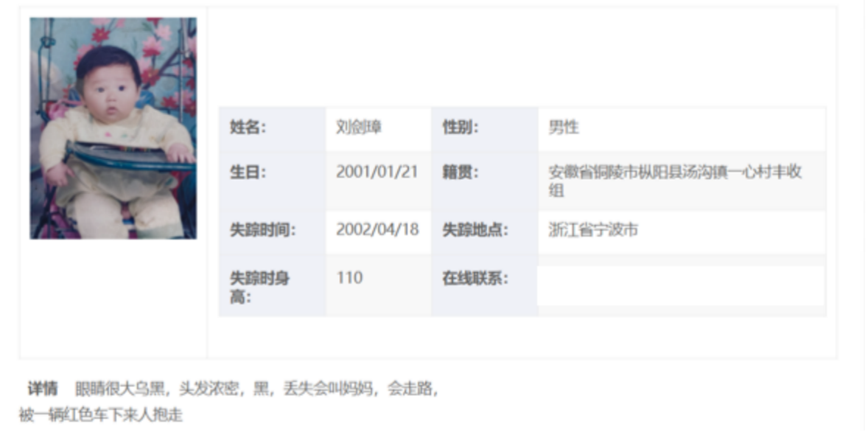Click the 生日 label cell
Image resolution: width=868 pixels, height=432 pixels.
[248, 173]
